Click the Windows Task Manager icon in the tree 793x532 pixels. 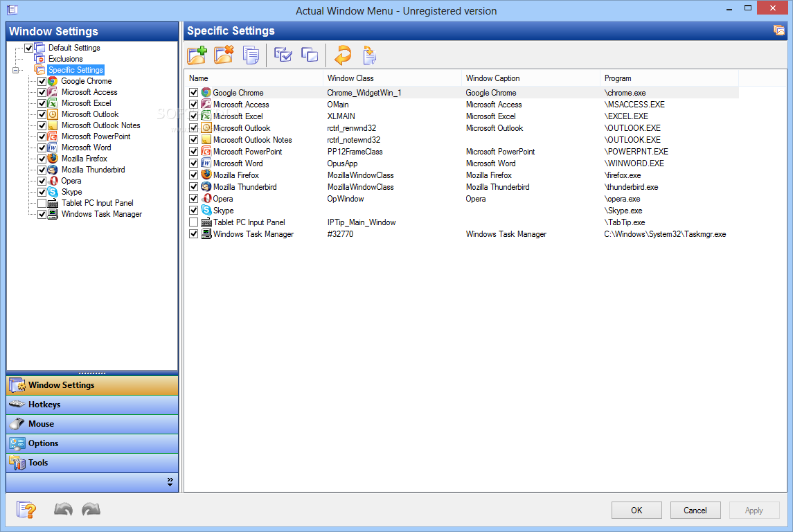53,215
